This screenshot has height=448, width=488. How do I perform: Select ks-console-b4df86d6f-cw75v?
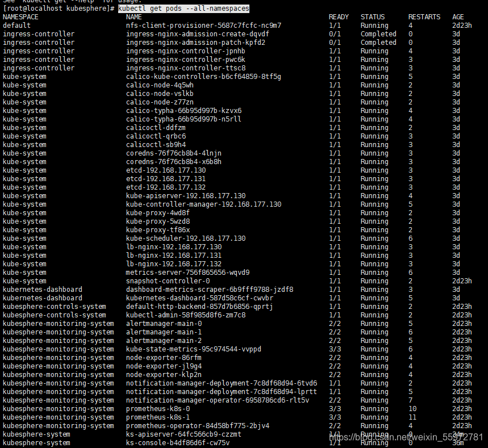(178, 443)
